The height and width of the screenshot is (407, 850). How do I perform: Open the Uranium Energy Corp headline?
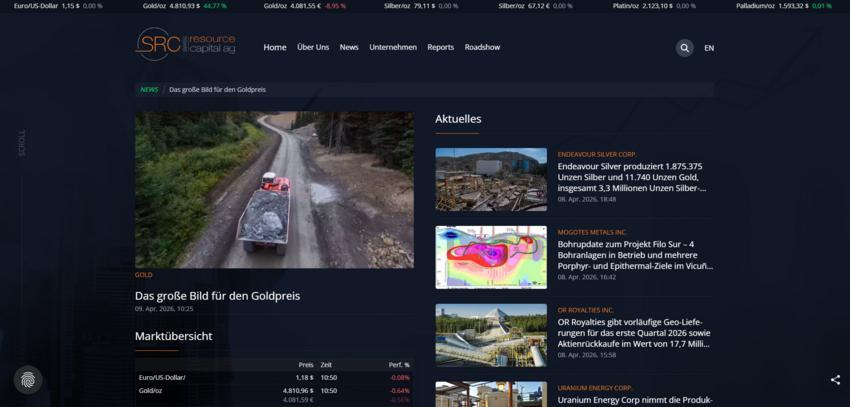634,401
